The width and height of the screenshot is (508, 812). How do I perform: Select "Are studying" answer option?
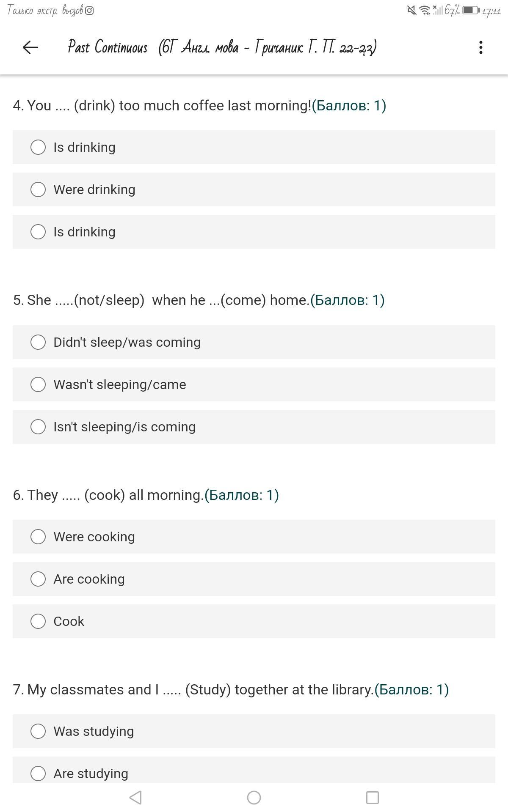pos(38,774)
